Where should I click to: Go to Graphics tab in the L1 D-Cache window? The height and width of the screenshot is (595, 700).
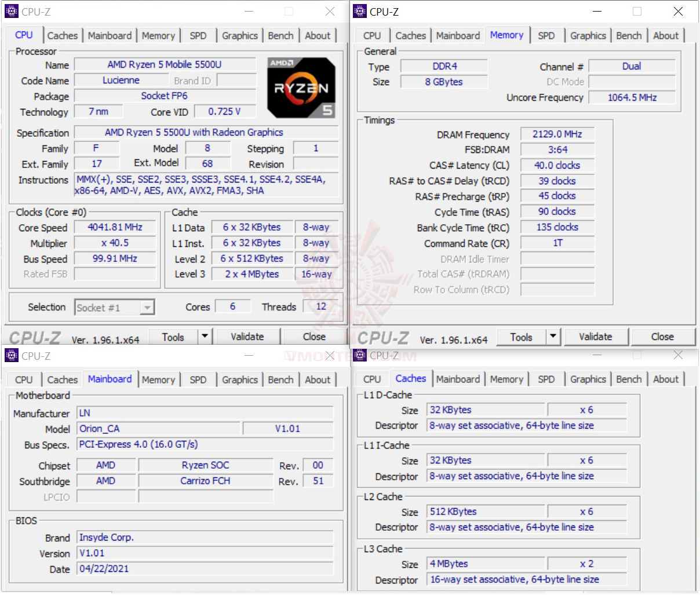588,379
